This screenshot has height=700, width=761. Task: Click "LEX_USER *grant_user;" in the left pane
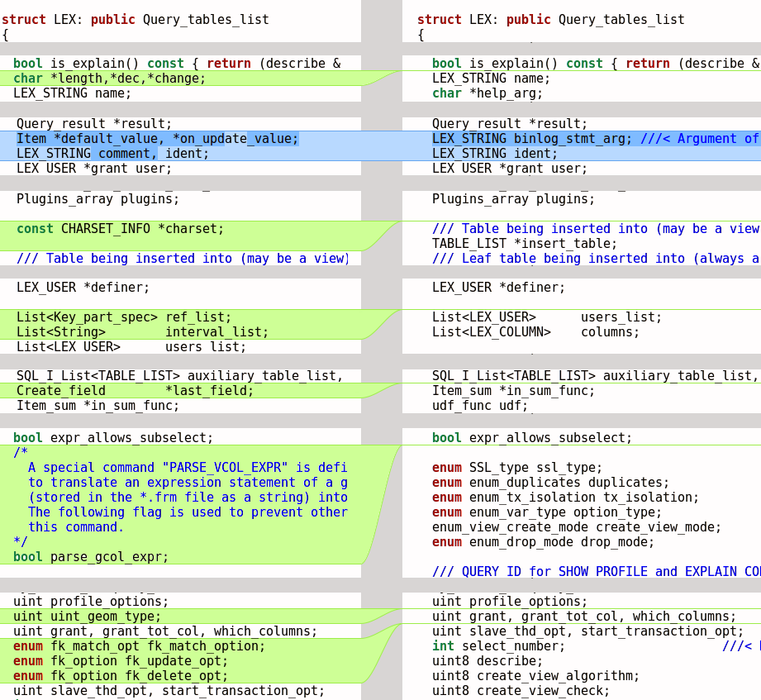tap(94, 169)
